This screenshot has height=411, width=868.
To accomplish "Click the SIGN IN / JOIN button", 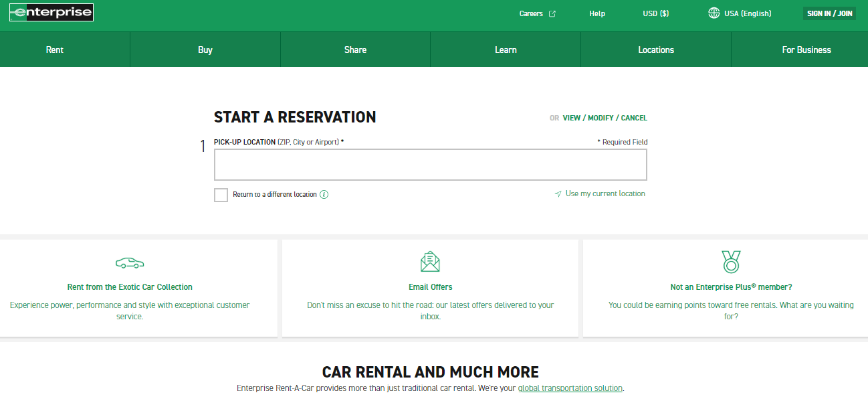I will [x=829, y=13].
